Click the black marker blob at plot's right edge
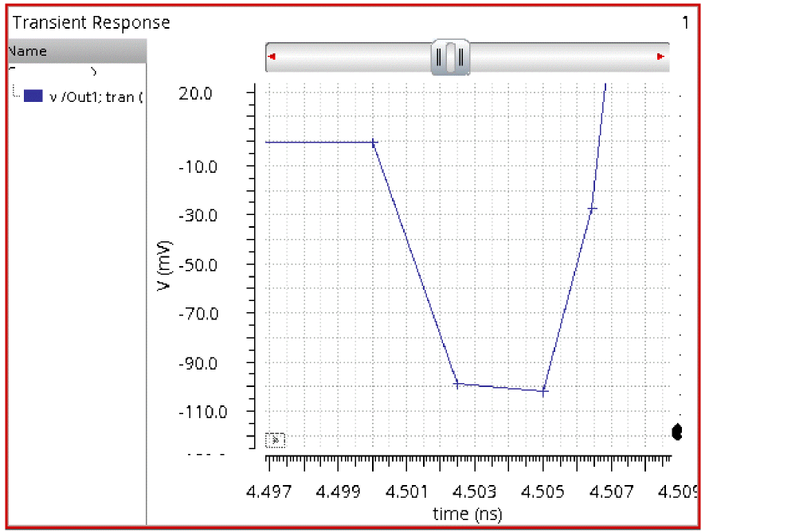The image size is (807, 532). click(x=677, y=432)
